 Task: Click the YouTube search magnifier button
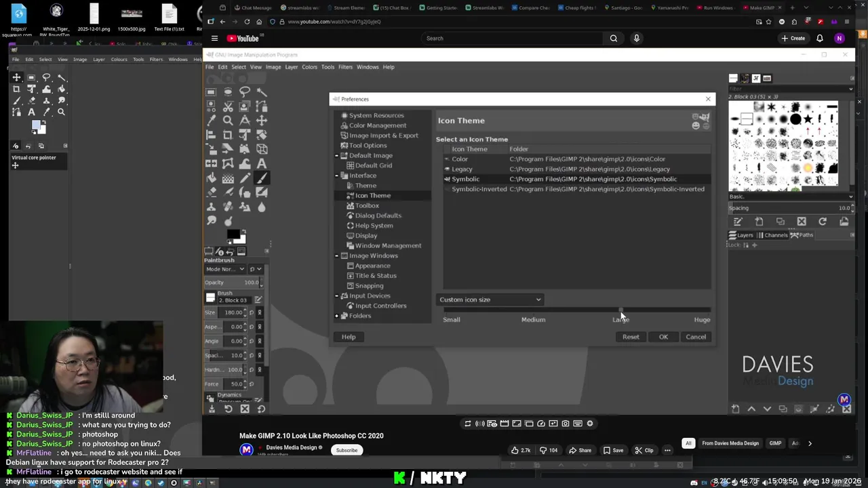click(614, 38)
